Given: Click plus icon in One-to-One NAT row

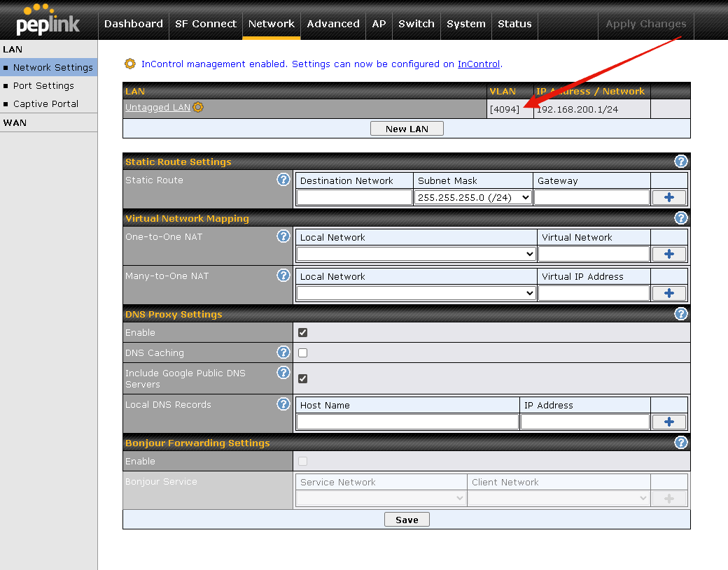Looking at the screenshot, I should 668,255.
